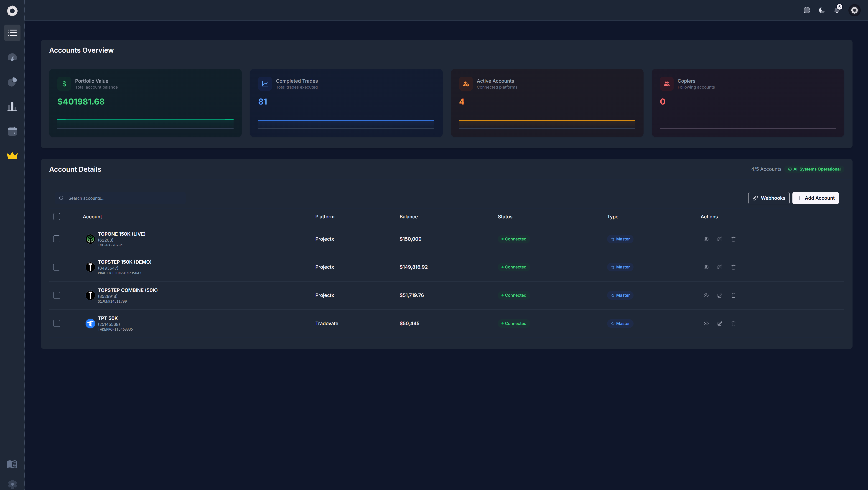Open the bar chart analytics sidebar icon
Viewport: 868px width, 490px height.
(x=12, y=107)
